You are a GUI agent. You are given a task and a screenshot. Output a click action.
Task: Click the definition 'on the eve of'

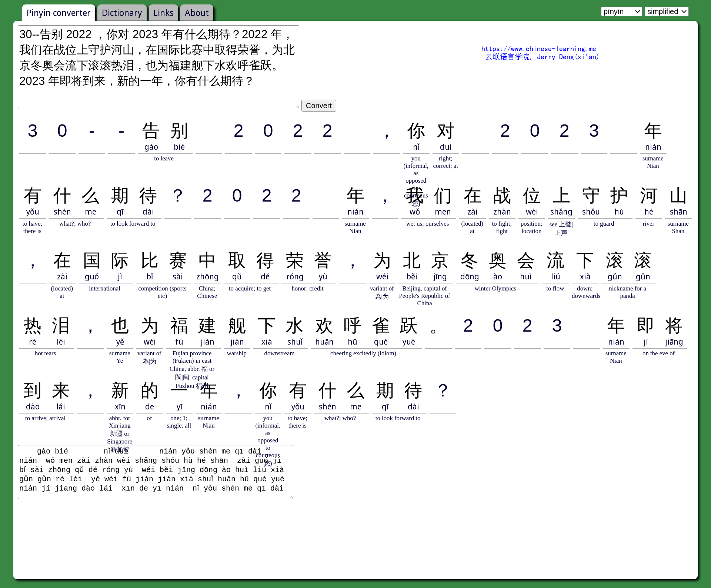[658, 353]
